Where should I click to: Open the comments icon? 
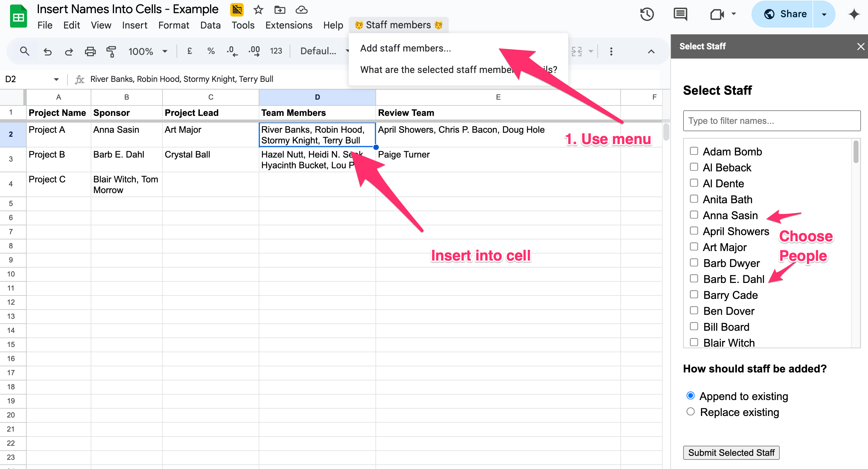coord(680,14)
